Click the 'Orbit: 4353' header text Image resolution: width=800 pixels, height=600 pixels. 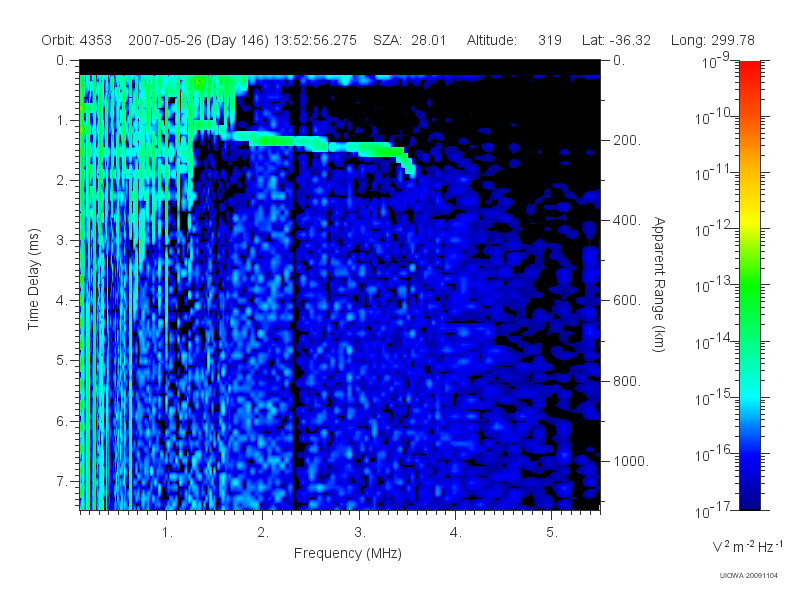[x=77, y=40]
